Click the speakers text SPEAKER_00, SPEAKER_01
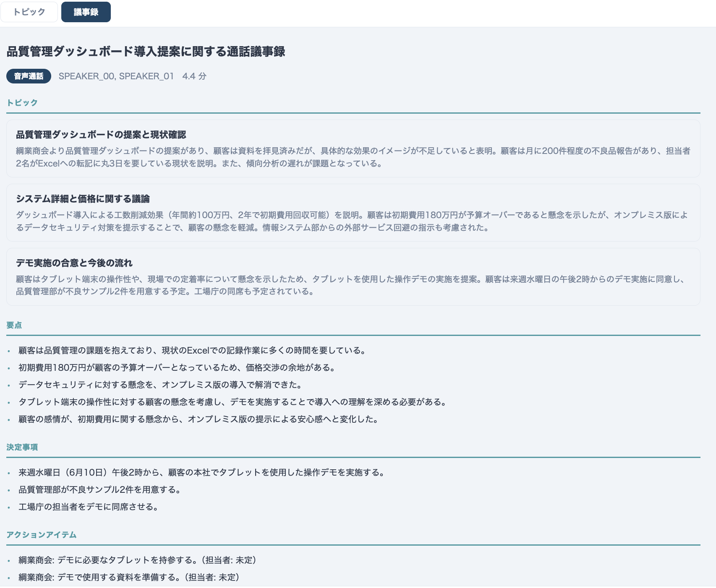This screenshot has height=588, width=716. coord(116,76)
